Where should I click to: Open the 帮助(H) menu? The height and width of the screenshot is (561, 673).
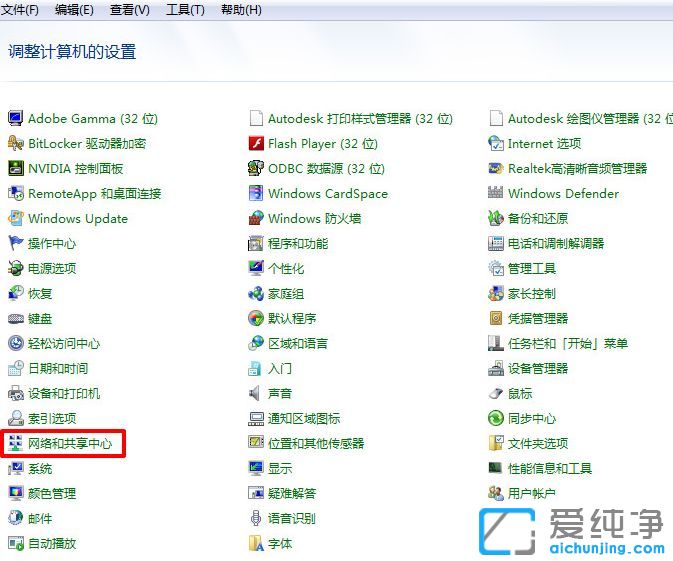coord(241,9)
